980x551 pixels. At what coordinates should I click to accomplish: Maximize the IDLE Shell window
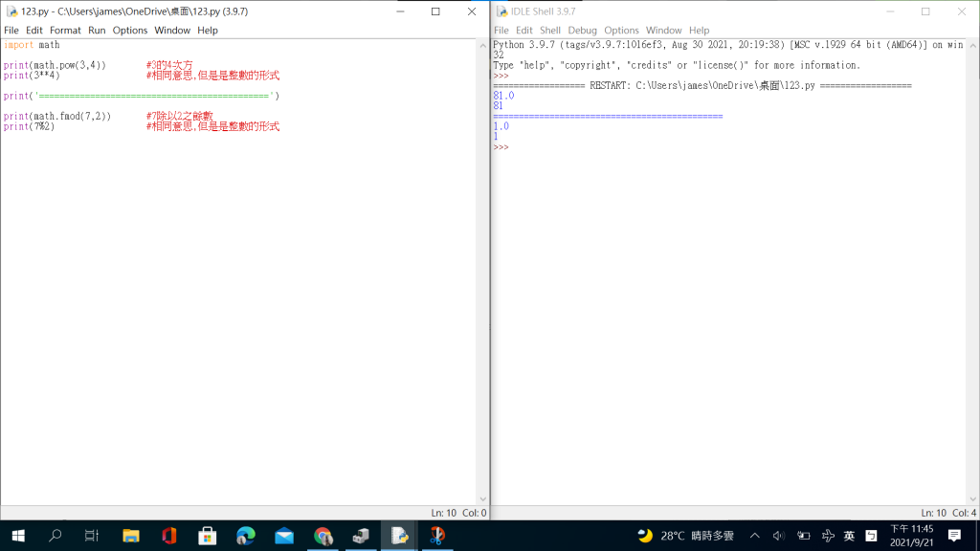click(x=925, y=11)
